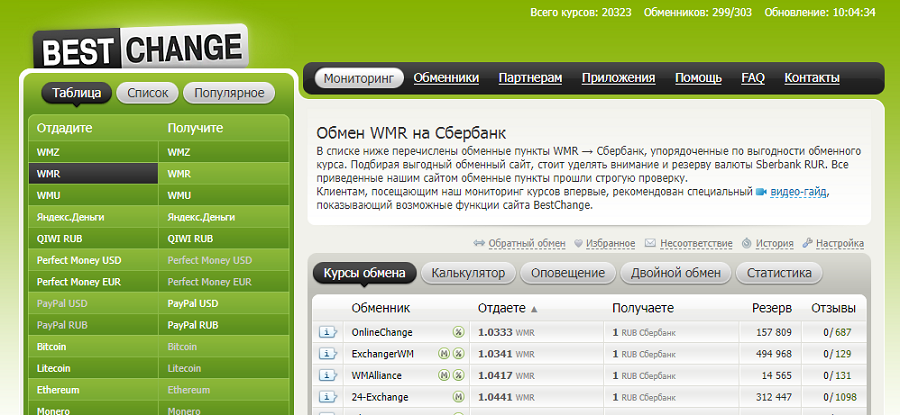
Task: Click the percent badge next to OnlineChange
Action: [x=459, y=332]
